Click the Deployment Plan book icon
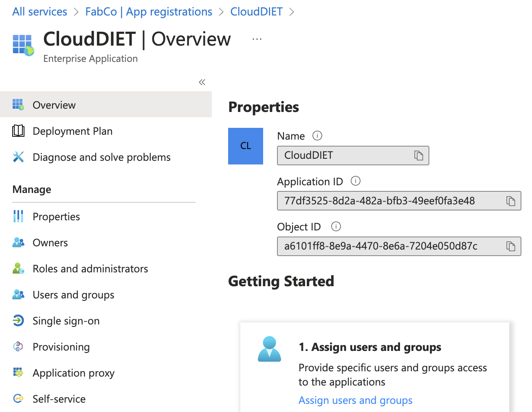532x412 pixels. point(18,131)
